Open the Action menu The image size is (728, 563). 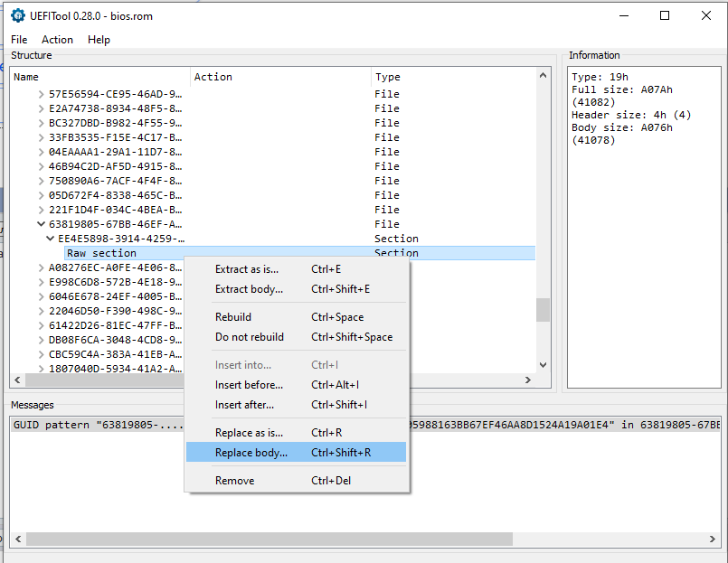click(57, 40)
